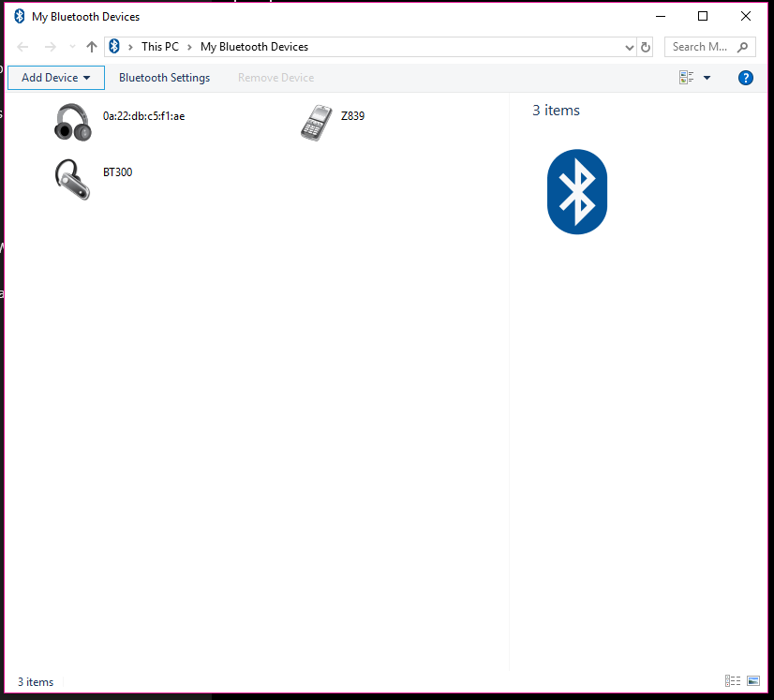Open Bluetooth Settings
The width and height of the screenshot is (774, 700).
(x=164, y=78)
